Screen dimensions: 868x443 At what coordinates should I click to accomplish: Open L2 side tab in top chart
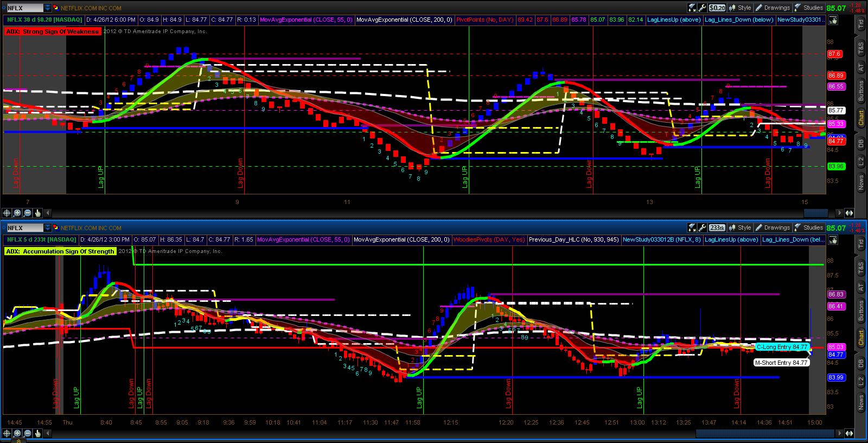(861, 161)
